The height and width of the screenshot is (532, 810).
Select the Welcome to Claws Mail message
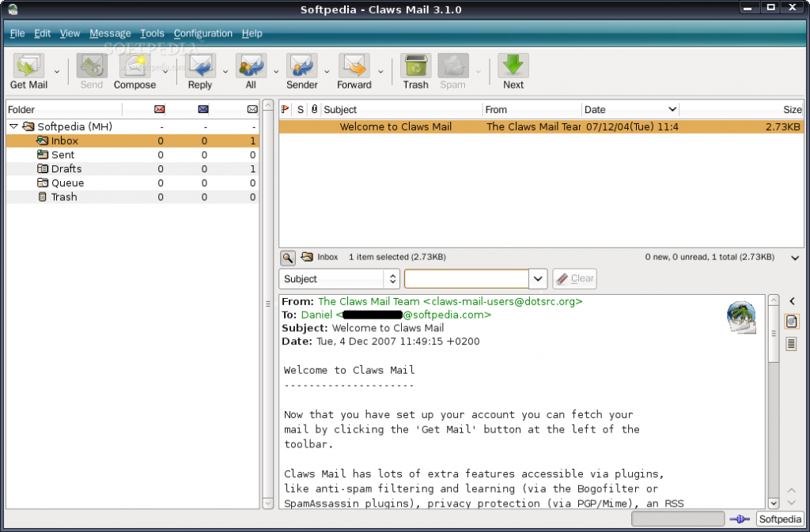pyautogui.click(x=541, y=127)
